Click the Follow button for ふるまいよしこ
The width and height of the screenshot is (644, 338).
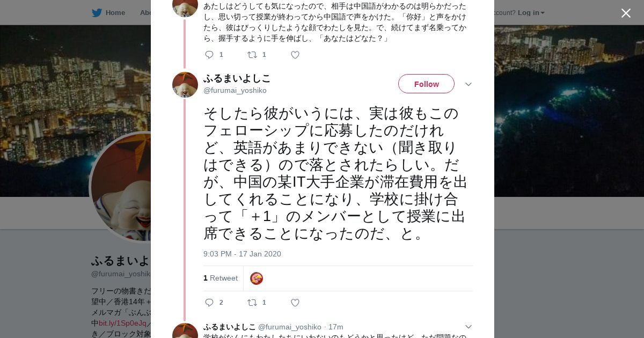coord(426,84)
